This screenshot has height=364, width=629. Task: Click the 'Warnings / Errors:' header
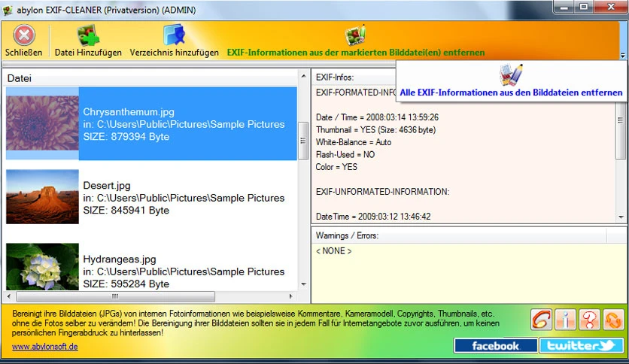347,235
